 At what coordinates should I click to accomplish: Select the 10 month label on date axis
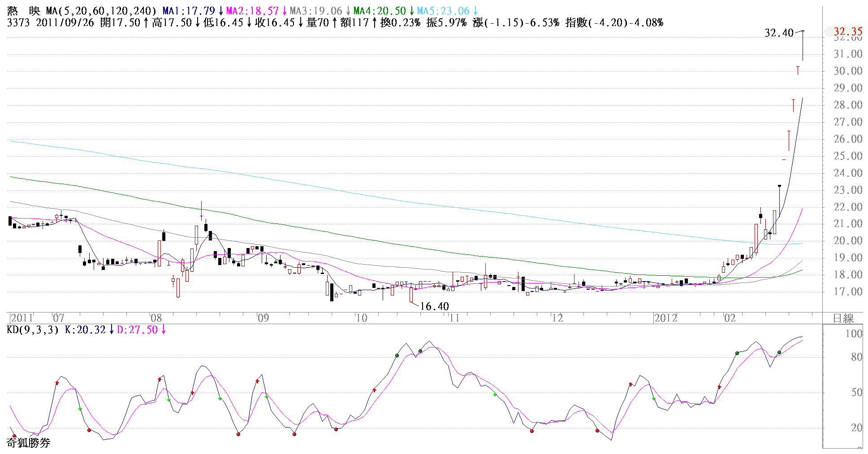361,318
